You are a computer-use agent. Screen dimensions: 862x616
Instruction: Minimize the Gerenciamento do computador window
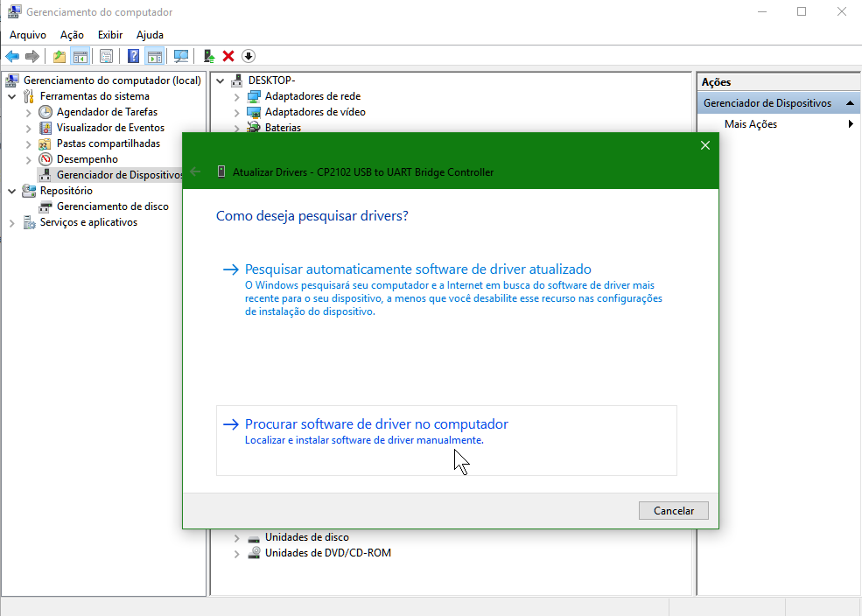762,11
